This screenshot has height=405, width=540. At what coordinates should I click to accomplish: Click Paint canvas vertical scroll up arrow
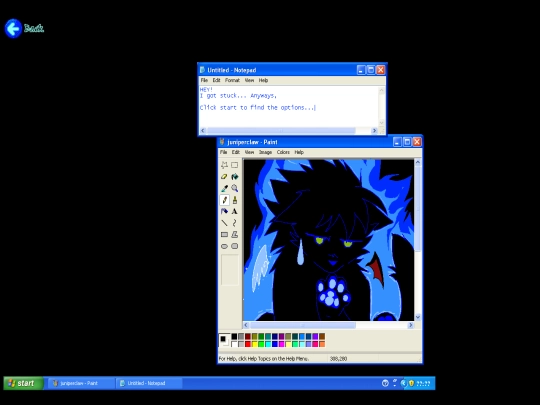point(418,162)
